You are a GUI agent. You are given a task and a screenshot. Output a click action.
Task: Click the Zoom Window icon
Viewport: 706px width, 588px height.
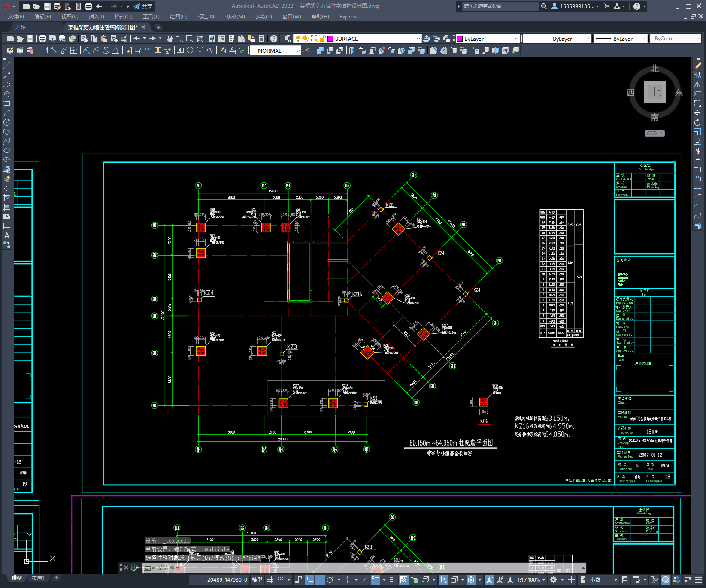pyautogui.click(x=189, y=39)
